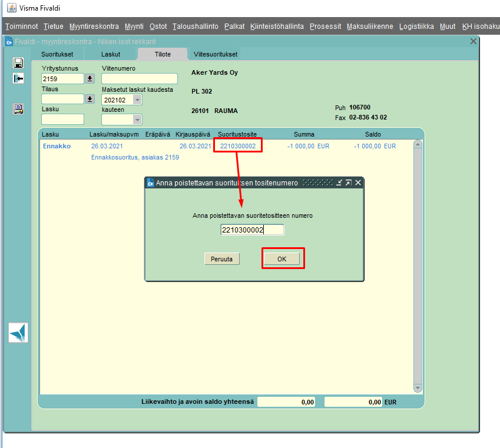This screenshot has width=500, height=448.
Task: Close the myyntireskontra window
Action: click(473, 41)
